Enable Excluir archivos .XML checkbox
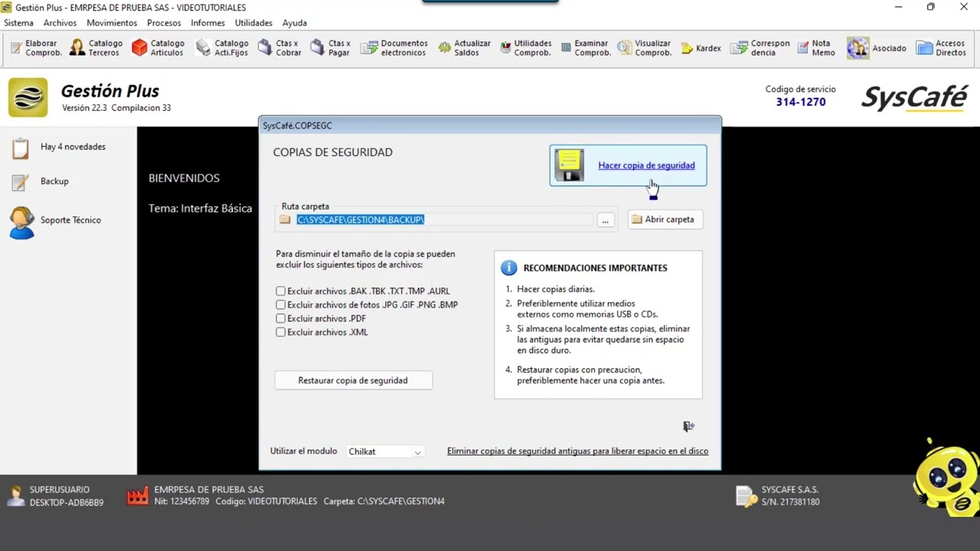 tap(280, 332)
